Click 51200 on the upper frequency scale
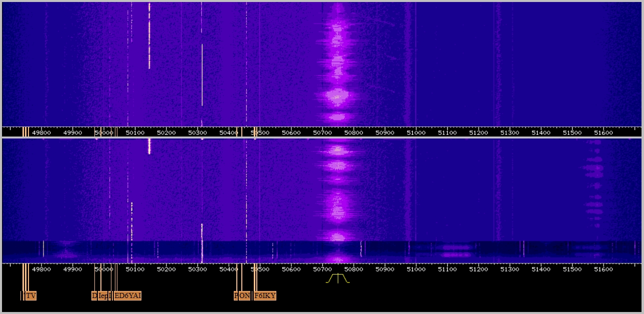644x314 pixels. pyautogui.click(x=479, y=132)
